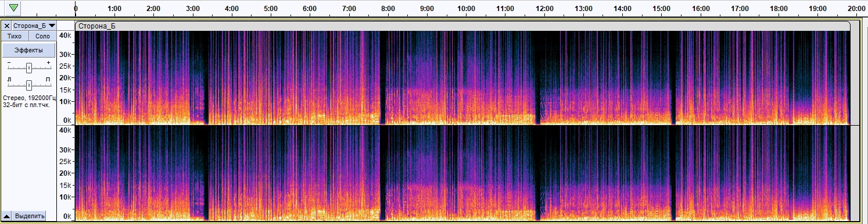Viewport: 868px width, 224px height.
Task: Click the pan slider П label
Action: [x=48, y=79]
